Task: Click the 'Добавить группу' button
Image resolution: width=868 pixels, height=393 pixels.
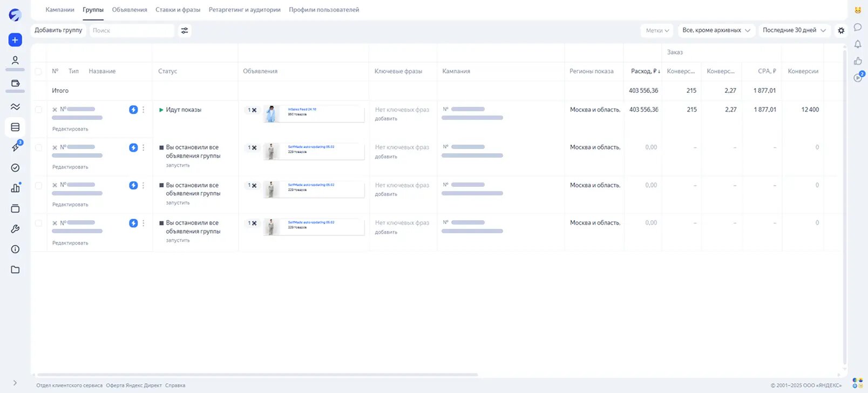Action: coord(58,31)
